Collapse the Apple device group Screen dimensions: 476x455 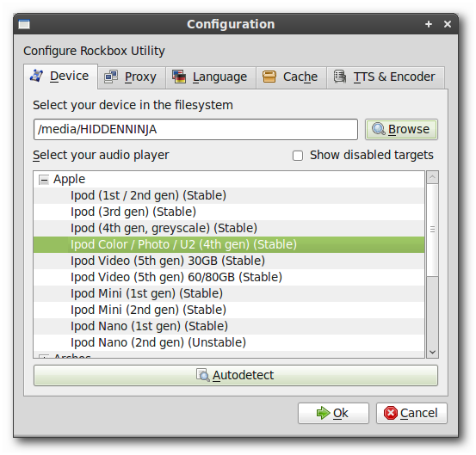click(x=44, y=180)
